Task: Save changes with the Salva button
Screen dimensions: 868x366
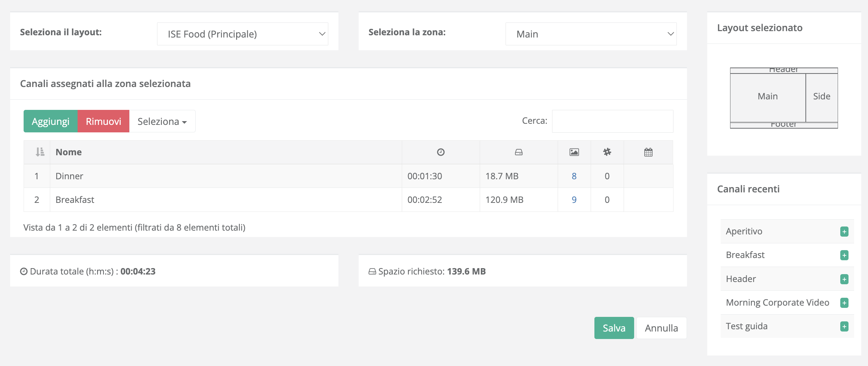Action: tap(614, 328)
